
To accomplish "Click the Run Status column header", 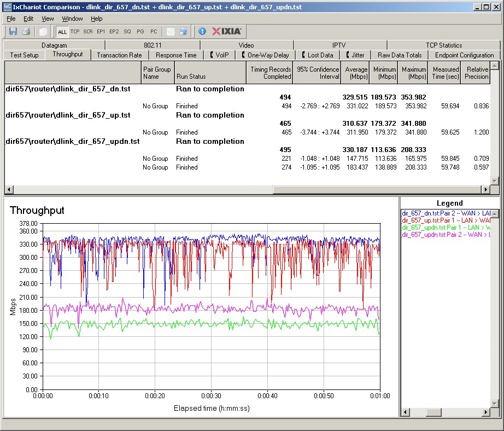I will pyautogui.click(x=210, y=73).
